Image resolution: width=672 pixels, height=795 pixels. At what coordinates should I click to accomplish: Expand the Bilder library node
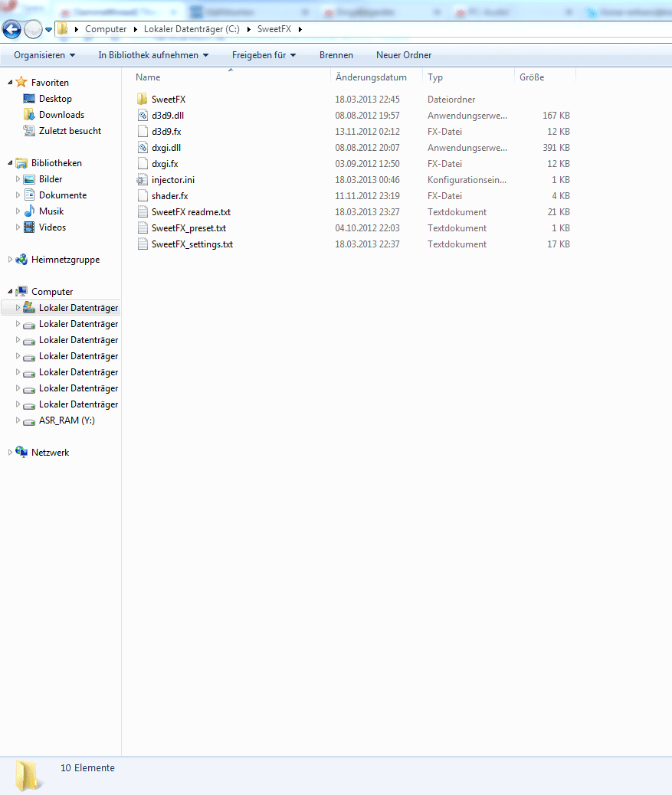(x=18, y=179)
